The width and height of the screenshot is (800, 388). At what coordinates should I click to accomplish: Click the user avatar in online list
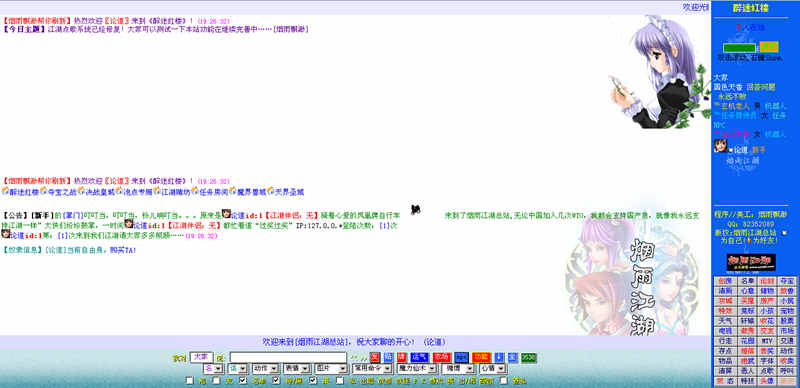(x=720, y=146)
